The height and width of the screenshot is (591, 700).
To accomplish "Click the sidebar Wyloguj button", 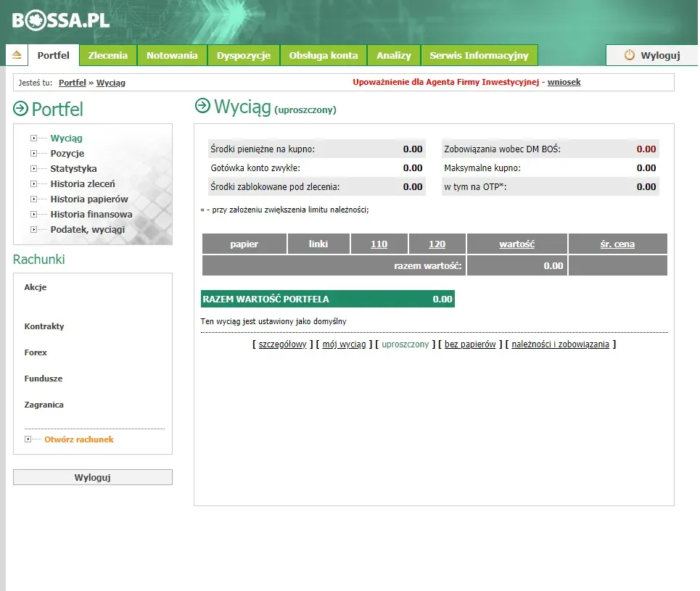I will 93,477.
